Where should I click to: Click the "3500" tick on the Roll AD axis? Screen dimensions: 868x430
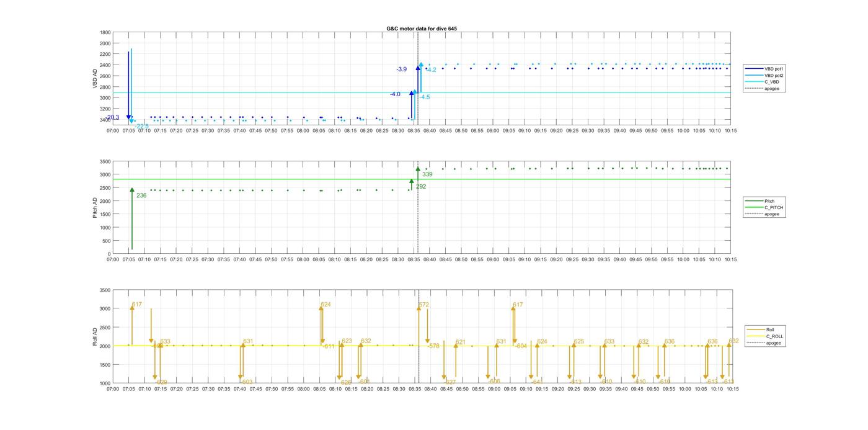(105, 290)
